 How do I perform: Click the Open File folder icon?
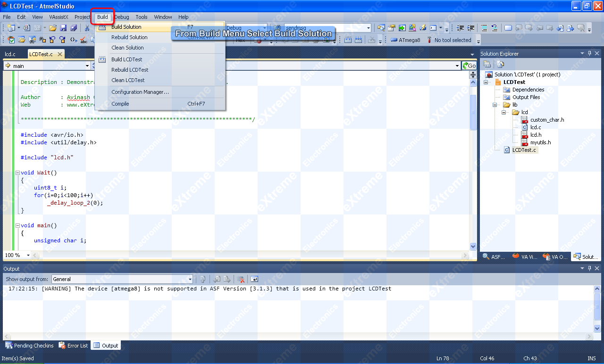tap(53, 28)
